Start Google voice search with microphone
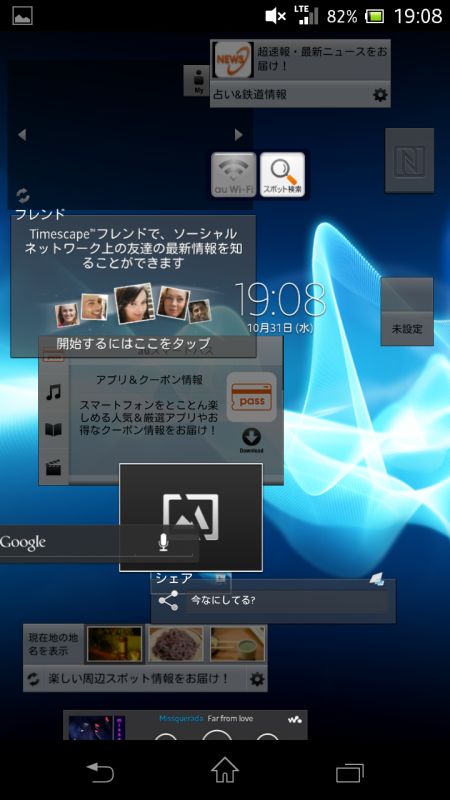This screenshot has width=450, height=800. tap(163, 543)
